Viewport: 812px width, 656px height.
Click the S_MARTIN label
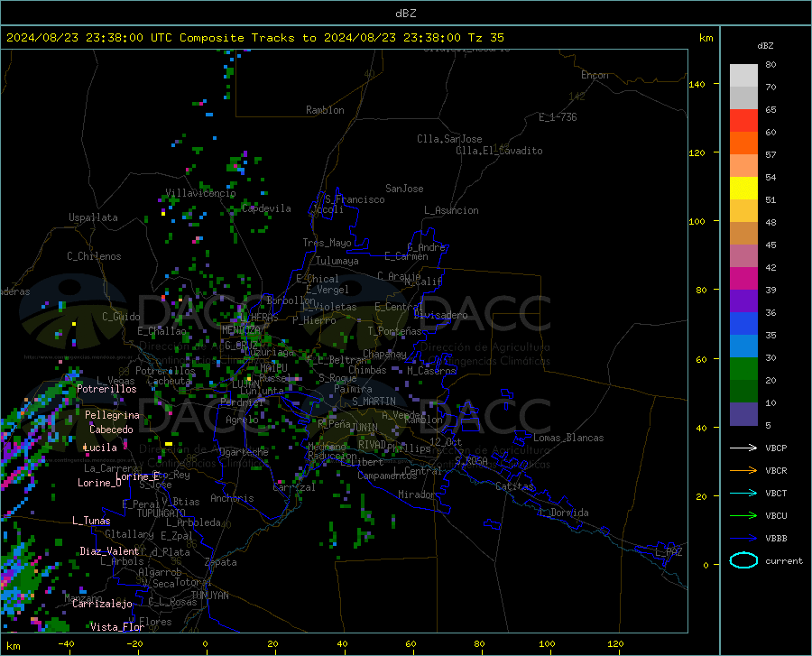coord(374,402)
